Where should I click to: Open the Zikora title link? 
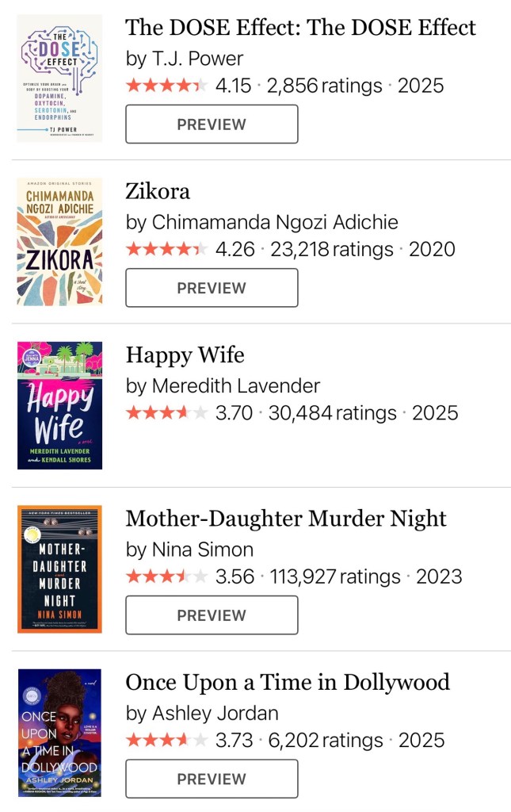[158, 191]
